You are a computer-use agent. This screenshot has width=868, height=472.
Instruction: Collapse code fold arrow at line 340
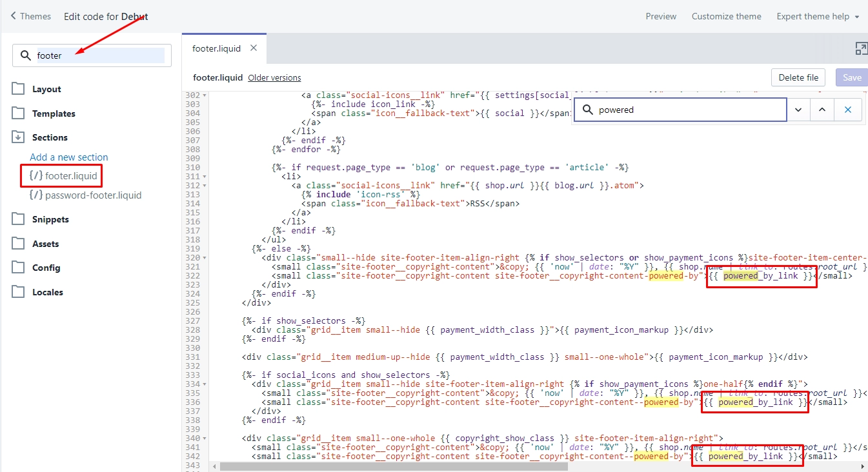[x=205, y=438]
